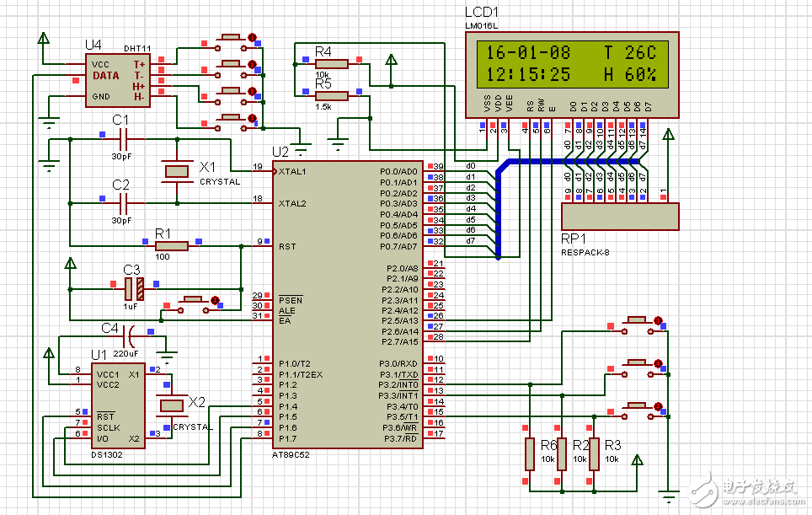Select the AT89C52 microcontroller body

coord(347,303)
